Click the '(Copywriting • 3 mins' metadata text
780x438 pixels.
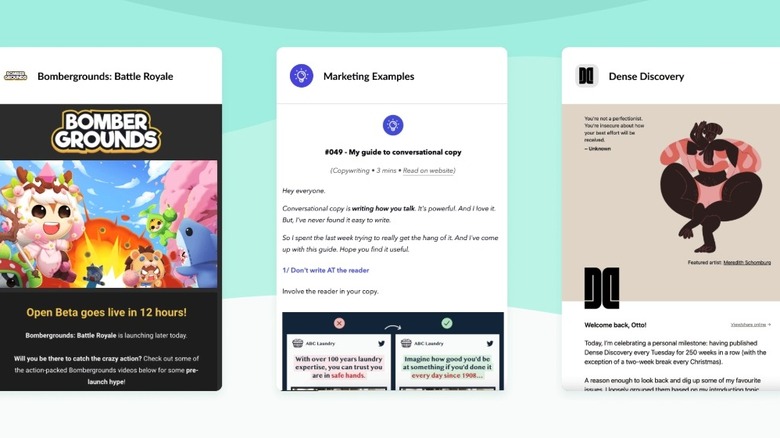[x=363, y=170]
